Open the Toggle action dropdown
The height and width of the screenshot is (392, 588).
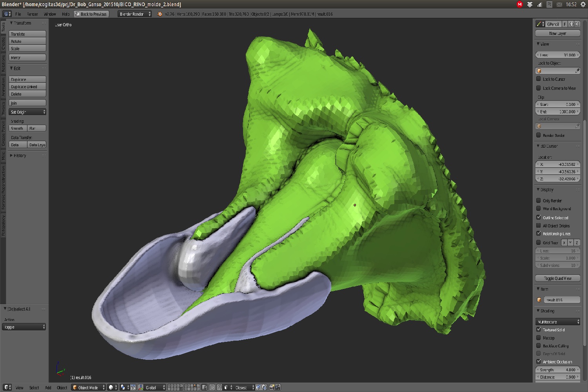click(x=24, y=327)
